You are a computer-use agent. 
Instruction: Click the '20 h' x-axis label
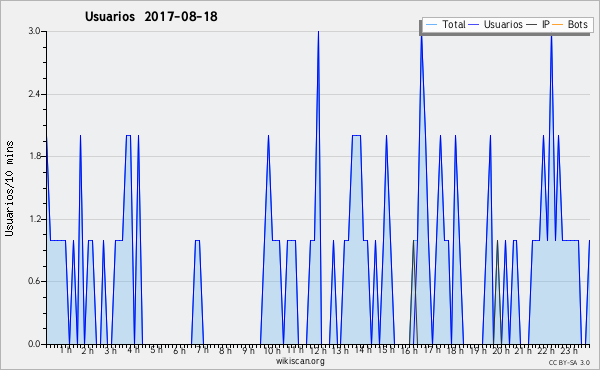[x=501, y=350]
